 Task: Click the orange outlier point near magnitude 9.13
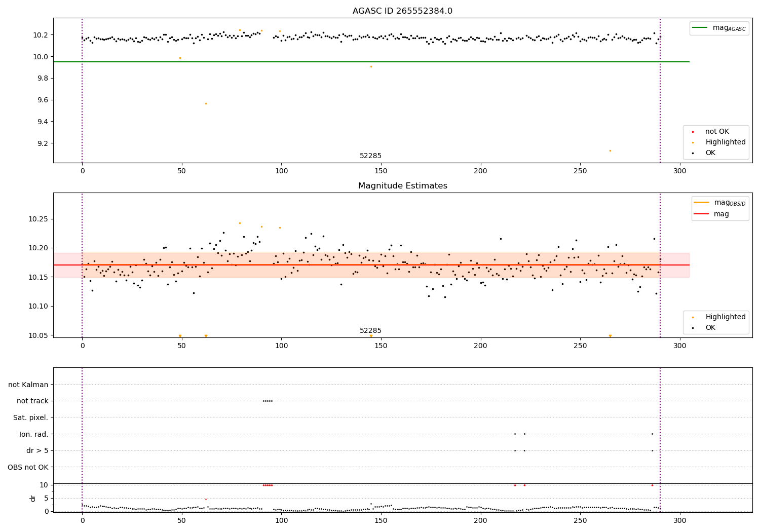610,150
